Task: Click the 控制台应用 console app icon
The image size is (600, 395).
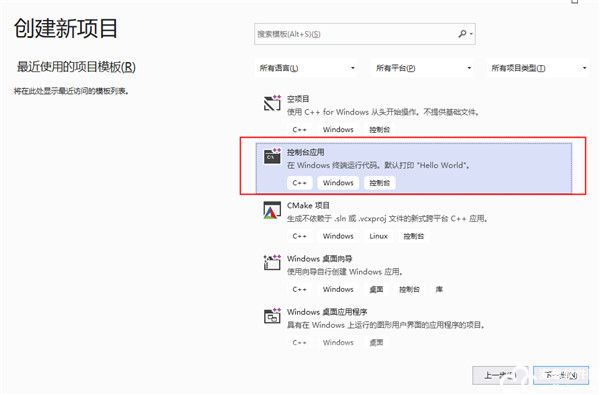Action: (272, 157)
